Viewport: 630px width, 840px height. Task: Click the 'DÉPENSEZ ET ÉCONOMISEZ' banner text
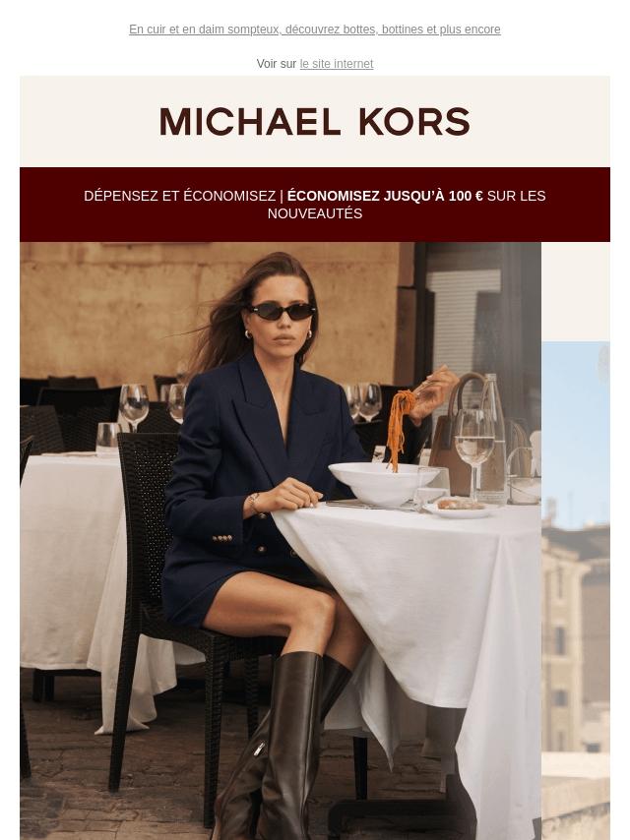coord(179,196)
